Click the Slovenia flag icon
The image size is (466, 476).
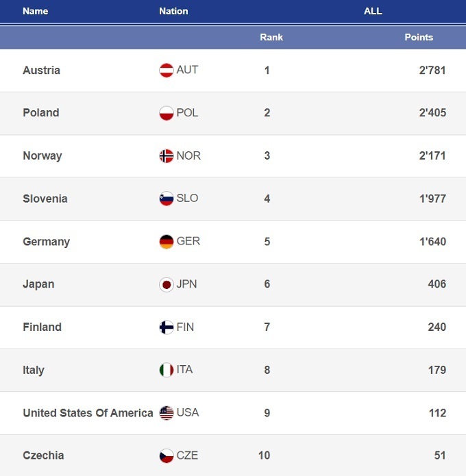pos(166,199)
